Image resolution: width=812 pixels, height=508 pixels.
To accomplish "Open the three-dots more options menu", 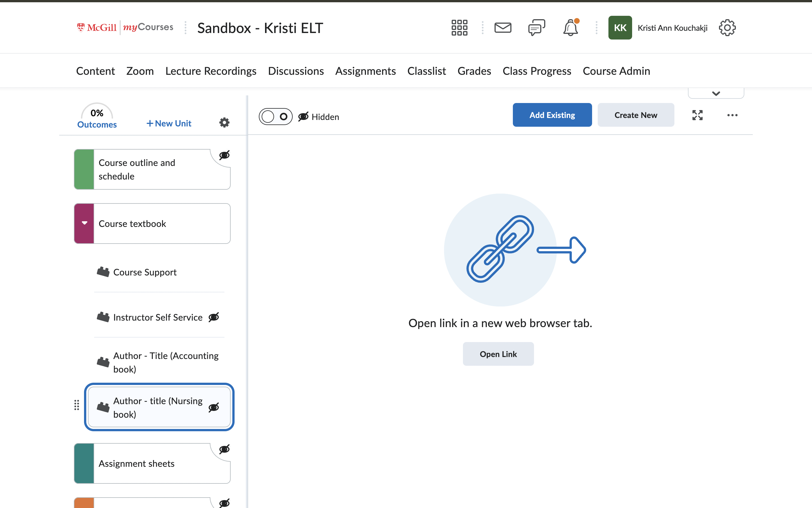I will tap(732, 115).
